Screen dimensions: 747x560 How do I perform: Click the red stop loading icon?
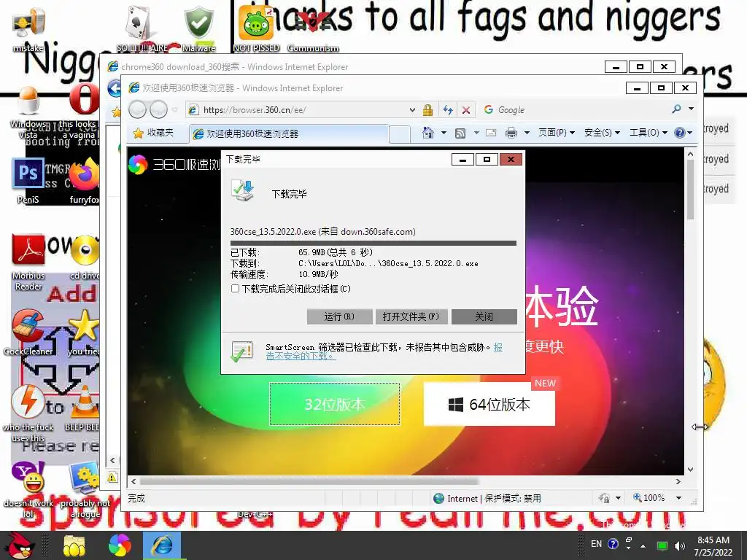[466, 110]
